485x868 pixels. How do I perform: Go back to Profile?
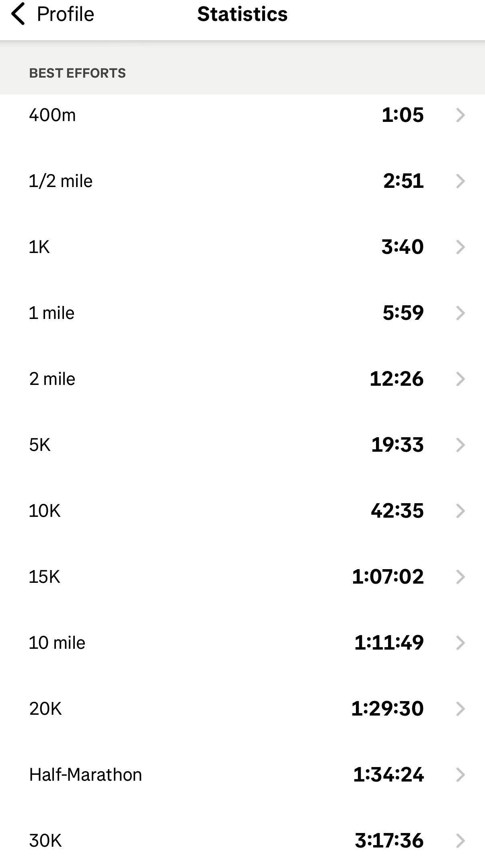coord(65,14)
